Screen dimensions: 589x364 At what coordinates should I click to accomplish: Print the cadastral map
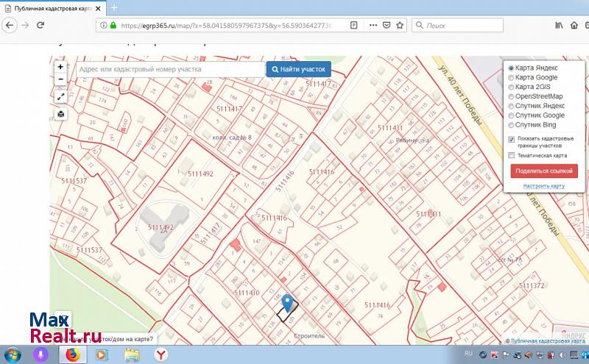point(61,114)
